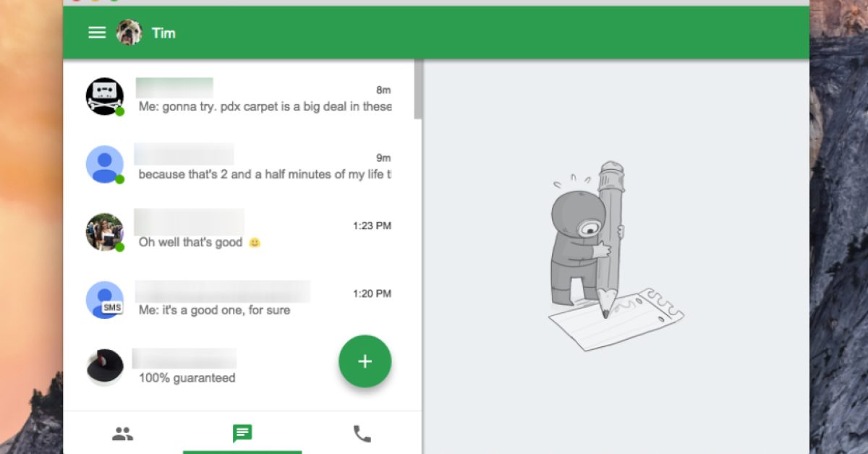Select the Conversations chat tab
The width and height of the screenshot is (868, 454).
[x=242, y=434]
